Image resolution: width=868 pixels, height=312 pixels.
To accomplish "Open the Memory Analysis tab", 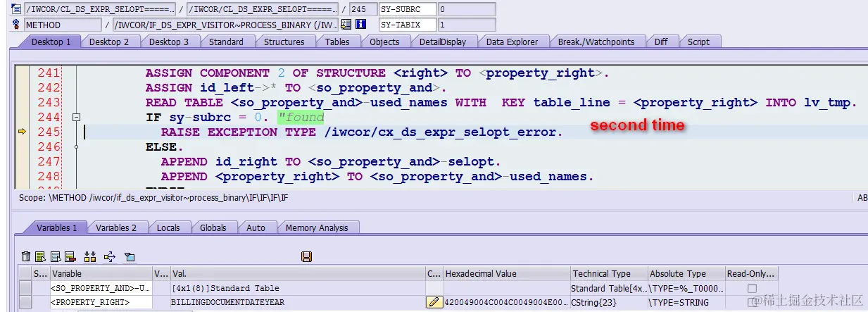I will (317, 227).
